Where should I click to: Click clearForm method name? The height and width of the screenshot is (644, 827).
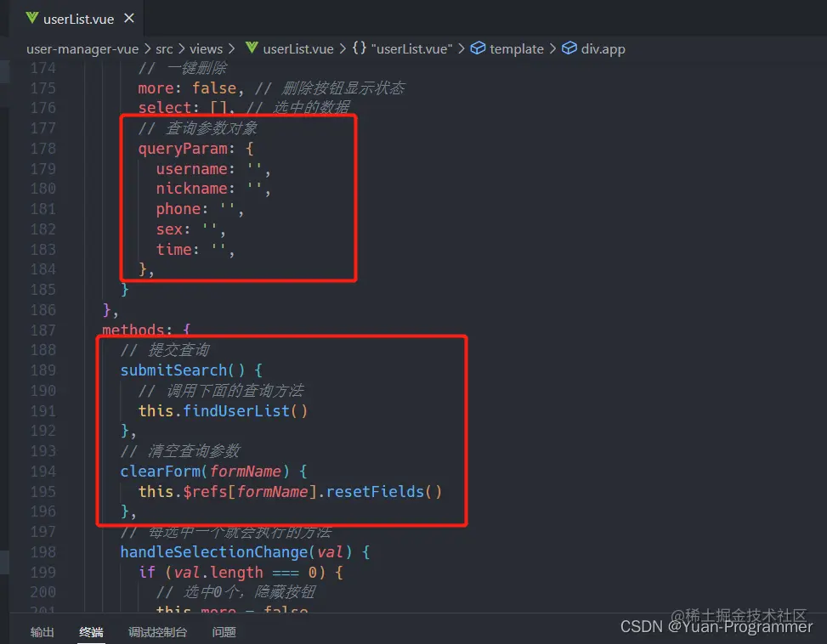pyautogui.click(x=161, y=472)
